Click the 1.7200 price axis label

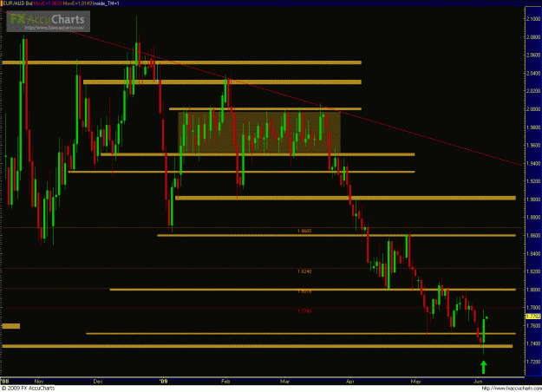[x=533, y=362]
